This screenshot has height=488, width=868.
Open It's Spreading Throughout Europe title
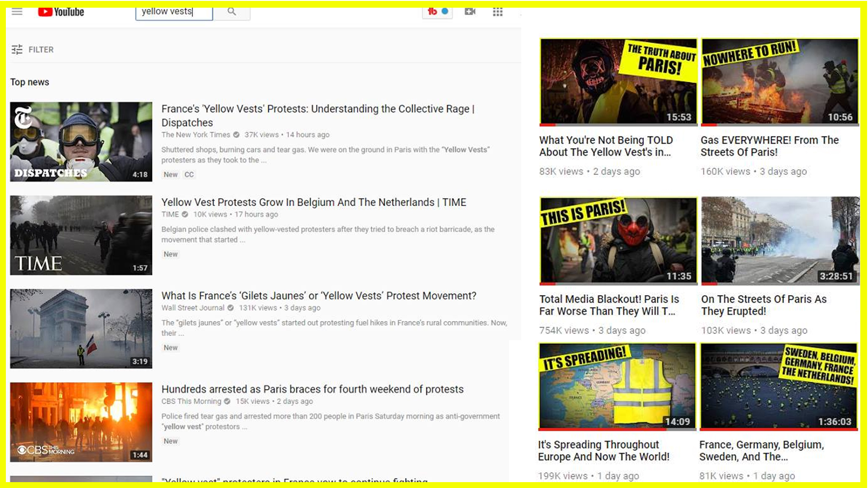click(604, 451)
